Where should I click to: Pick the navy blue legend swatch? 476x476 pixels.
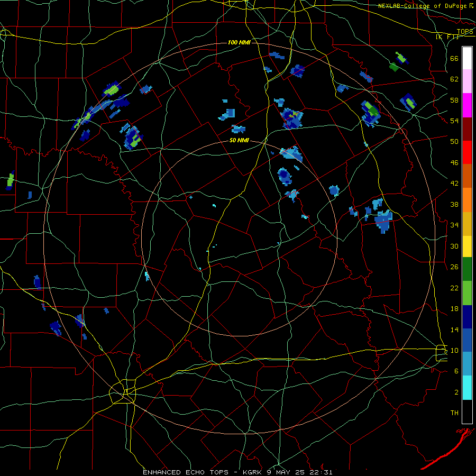[467, 317]
